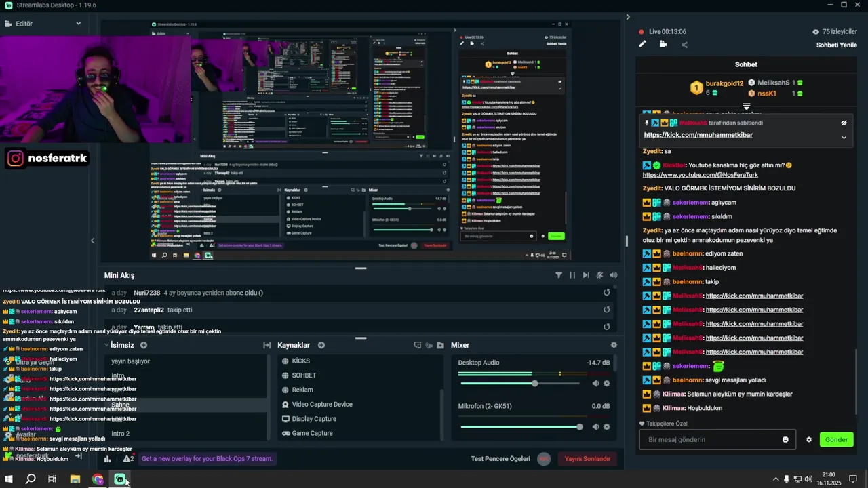Open the scene transitions icon
The width and height of the screenshot is (868, 488).
click(x=267, y=345)
